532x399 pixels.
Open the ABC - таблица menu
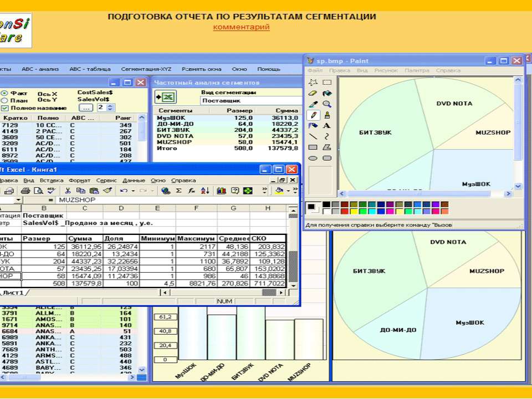pos(90,69)
